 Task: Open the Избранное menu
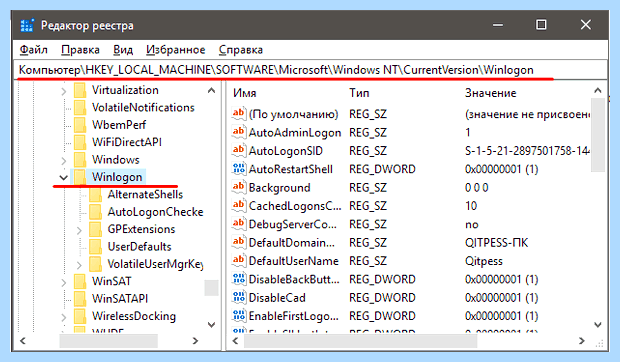(176, 50)
